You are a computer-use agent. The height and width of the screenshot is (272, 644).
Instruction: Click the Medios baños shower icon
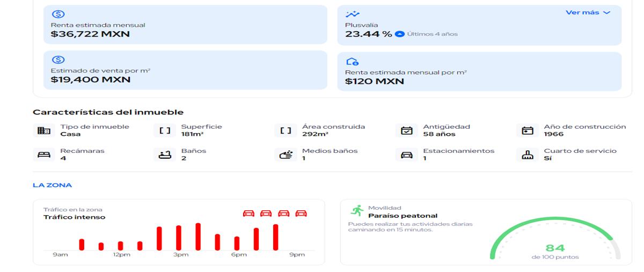click(x=286, y=155)
